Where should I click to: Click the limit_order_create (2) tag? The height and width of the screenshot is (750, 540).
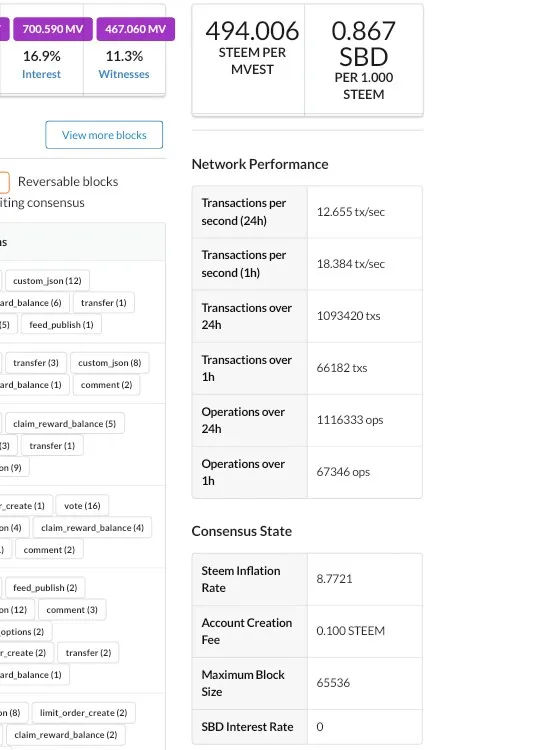point(84,713)
